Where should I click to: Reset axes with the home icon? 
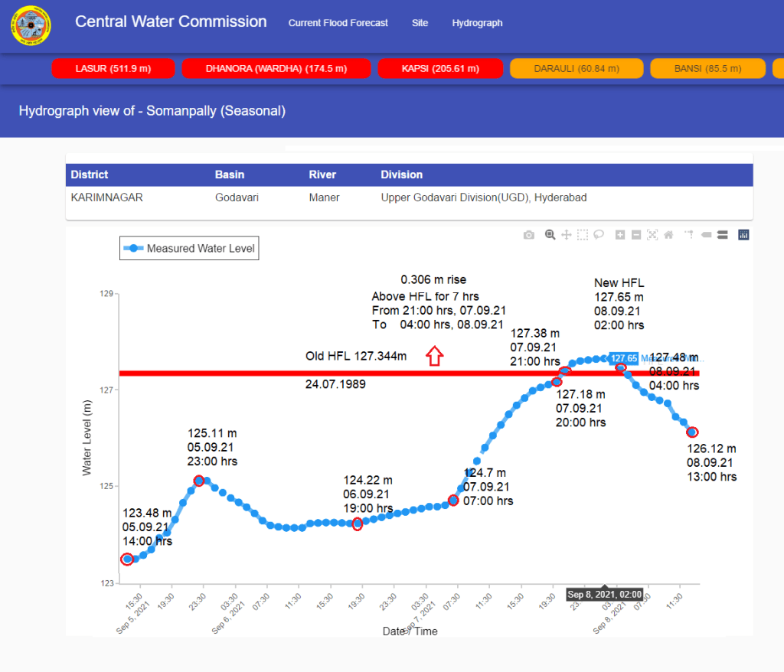point(668,235)
